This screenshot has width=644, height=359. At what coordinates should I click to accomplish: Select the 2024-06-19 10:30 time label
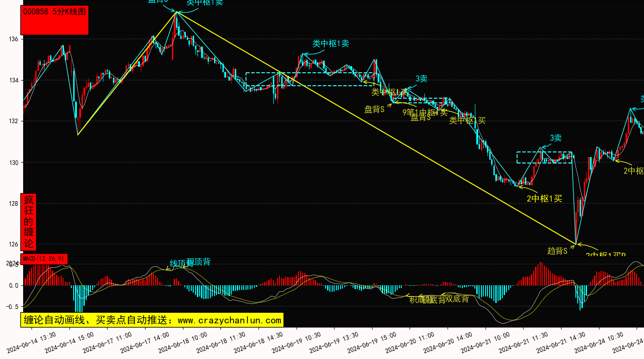tap(297, 342)
